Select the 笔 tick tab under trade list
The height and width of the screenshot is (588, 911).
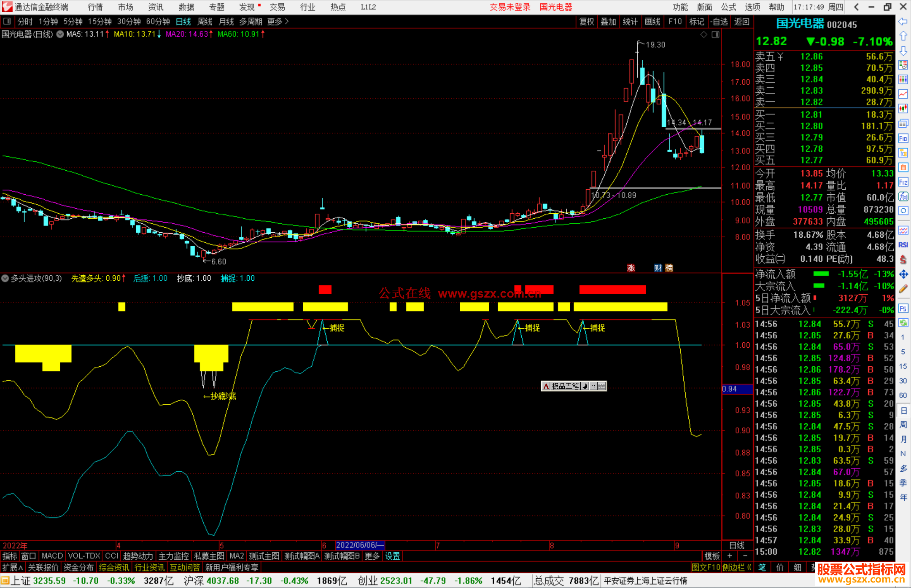coord(762,567)
